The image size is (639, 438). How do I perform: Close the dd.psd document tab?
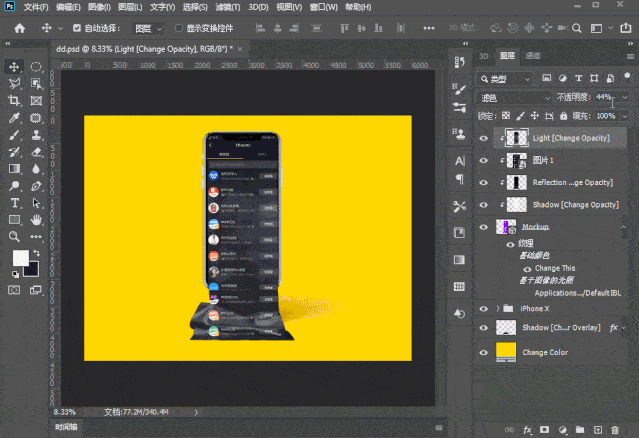240,49
